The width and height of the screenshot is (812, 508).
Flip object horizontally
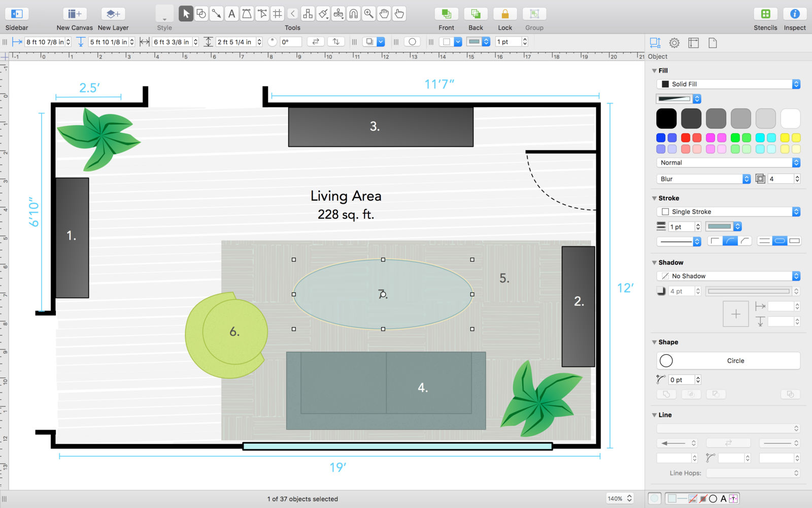316,42
